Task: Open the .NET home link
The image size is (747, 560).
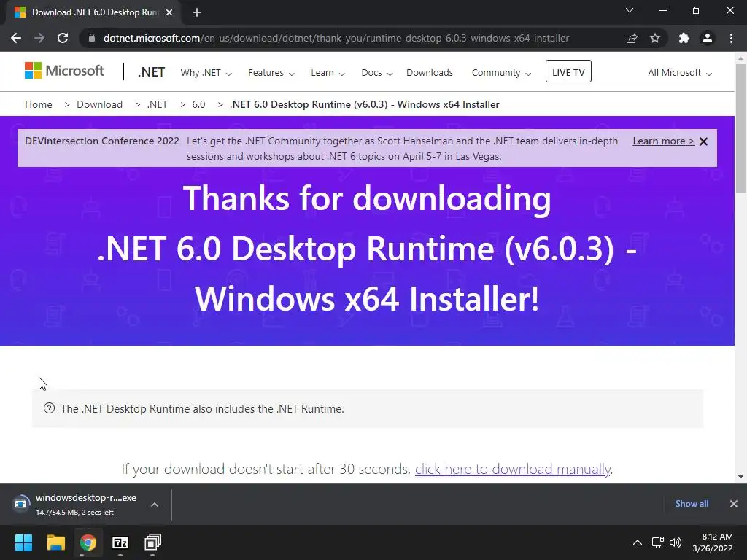Action: click(x=152, y=72)
